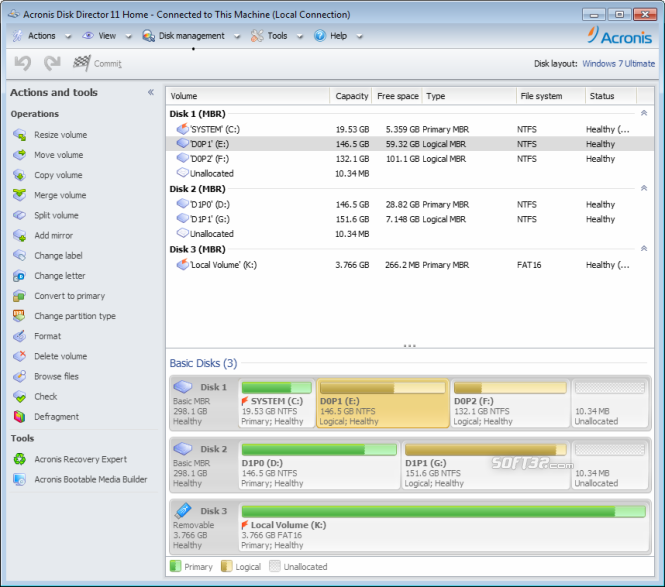
Task: Collapse the Disk 3 (MBR) group
Action: 644,249
